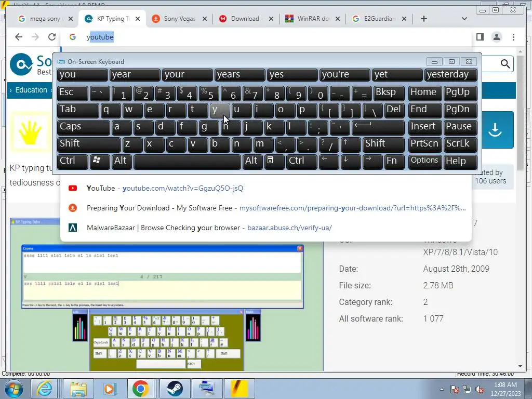
Task: Tap the spacebar on On-Screen Keyboard
Action: [x=187, y=162]
